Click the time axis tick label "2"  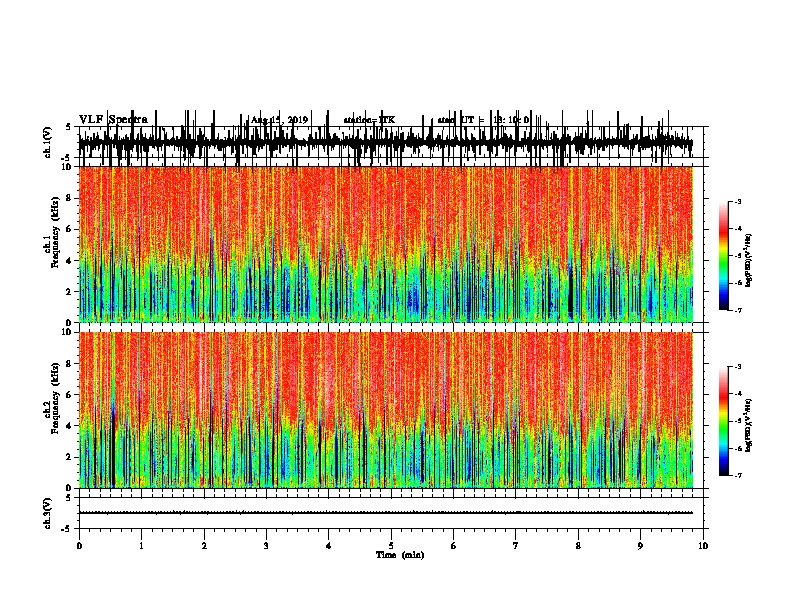coord(204,546)
